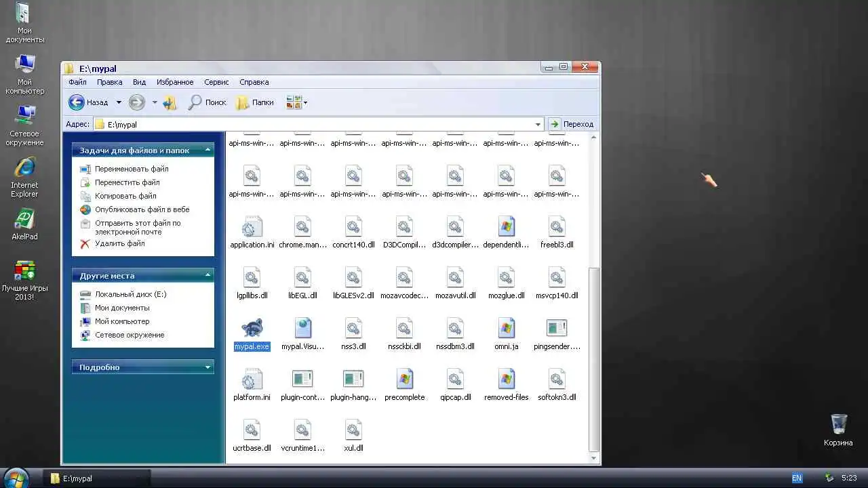This screenshot has width=868, height=488.
Task: Select the nssdbm3.dll file icon
Action: pos(455,328)
